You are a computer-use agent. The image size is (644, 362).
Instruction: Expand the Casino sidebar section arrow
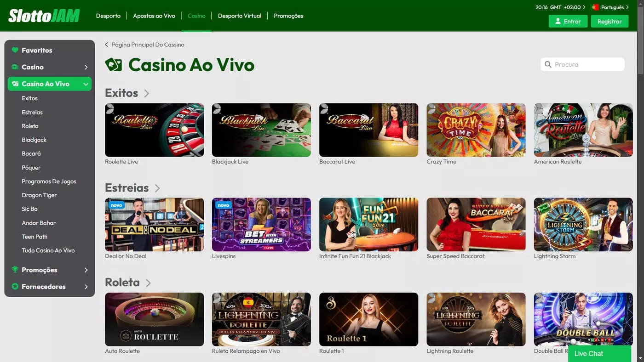tap(86, 67)
